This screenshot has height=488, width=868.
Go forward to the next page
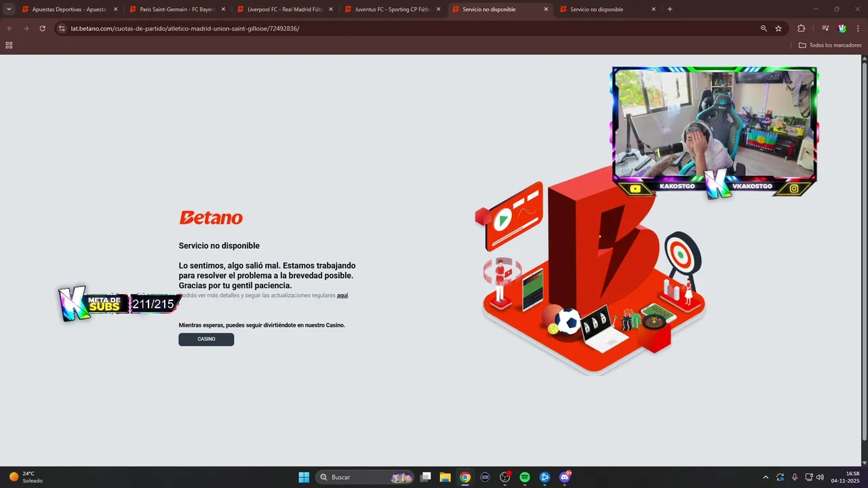[x=26, y=28]
